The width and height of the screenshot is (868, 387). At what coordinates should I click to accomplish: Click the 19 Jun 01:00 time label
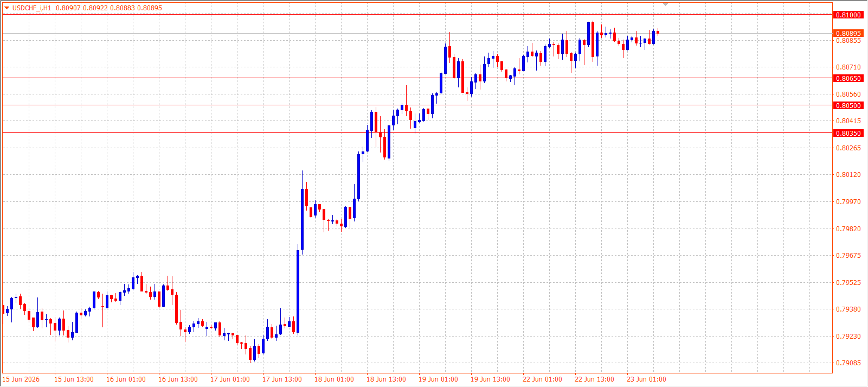(438, 379)
